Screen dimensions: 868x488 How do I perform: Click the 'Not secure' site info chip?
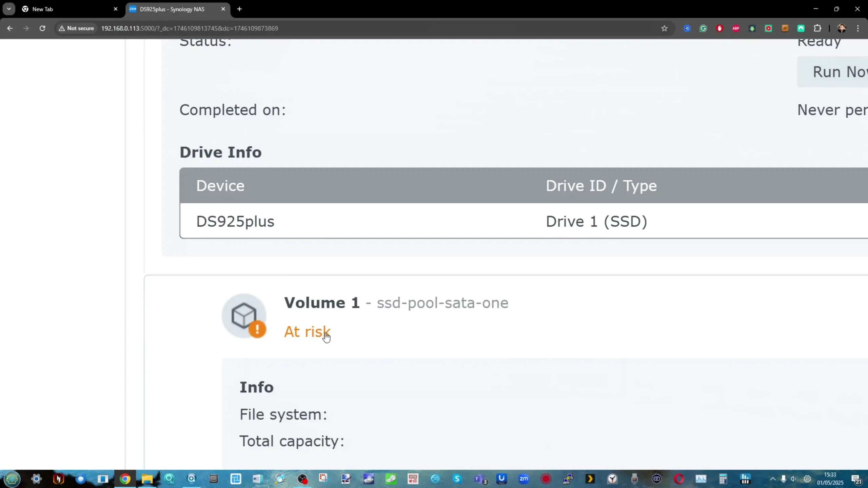(77, 28)
